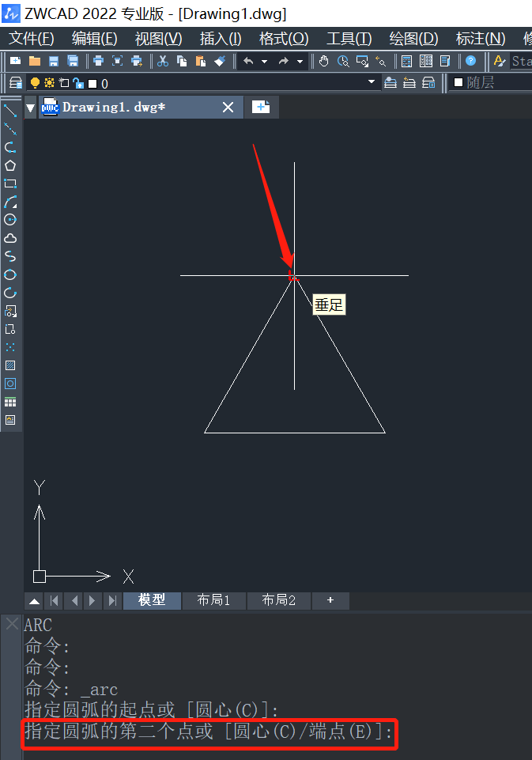532x760 pixels.
Task: Toggle the layer lock padlock icon
Action: tap(77, 83)
